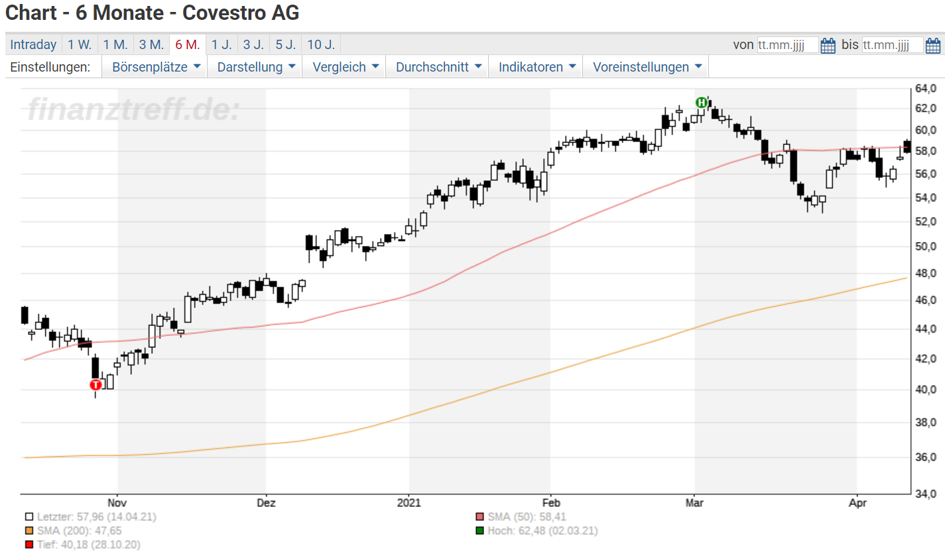Viewport: 945px width, 560px height.
Task: Expand the Darstellung dropdown
Action: tap(255, 67)
